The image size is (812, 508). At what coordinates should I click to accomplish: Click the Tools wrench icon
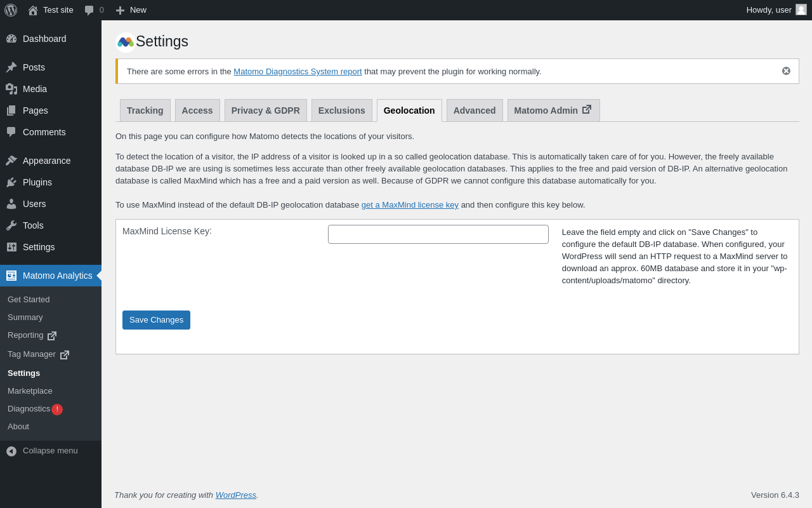click(11, 225)
